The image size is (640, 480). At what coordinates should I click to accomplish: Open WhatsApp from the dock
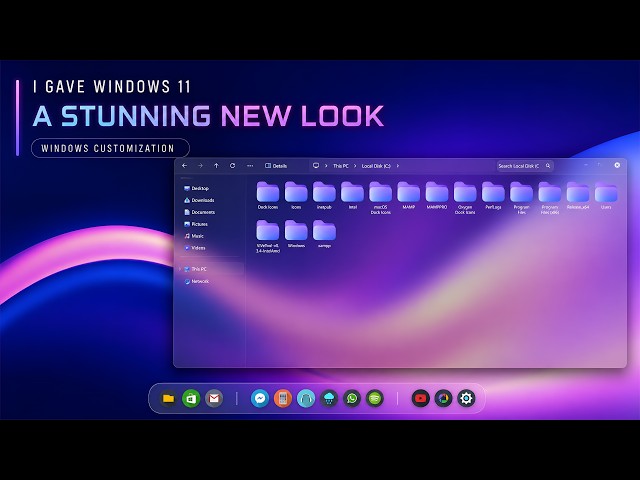[352, 398]
